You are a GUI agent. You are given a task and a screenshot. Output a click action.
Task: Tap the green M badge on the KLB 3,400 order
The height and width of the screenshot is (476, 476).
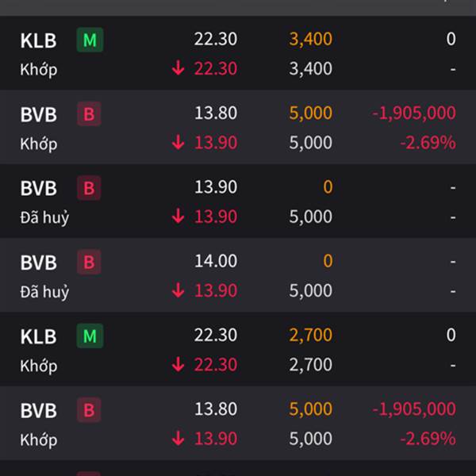point(90,40)
